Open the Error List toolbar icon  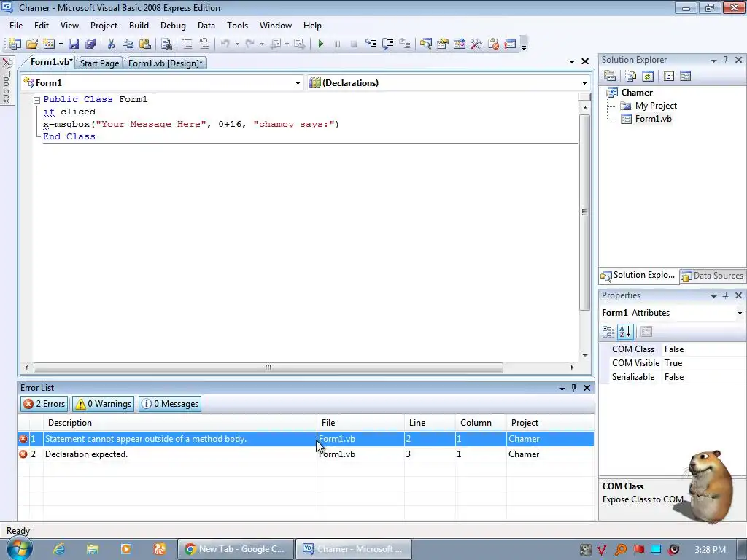coord(493,44)
